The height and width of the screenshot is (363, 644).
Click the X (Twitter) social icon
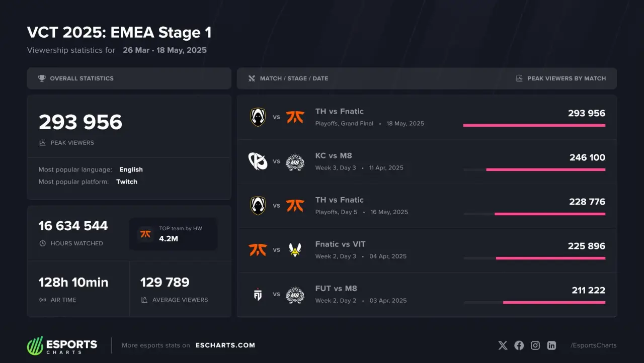[x=503, y=345]
